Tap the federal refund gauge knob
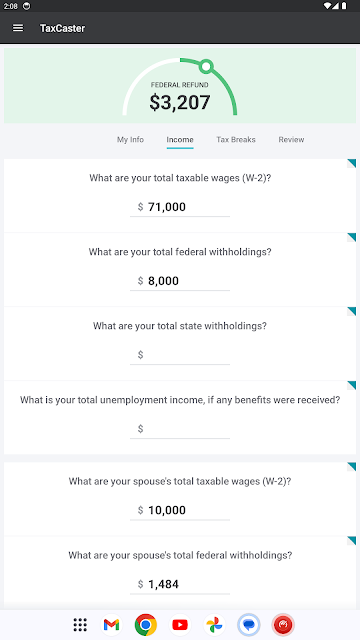 (207, 66)
